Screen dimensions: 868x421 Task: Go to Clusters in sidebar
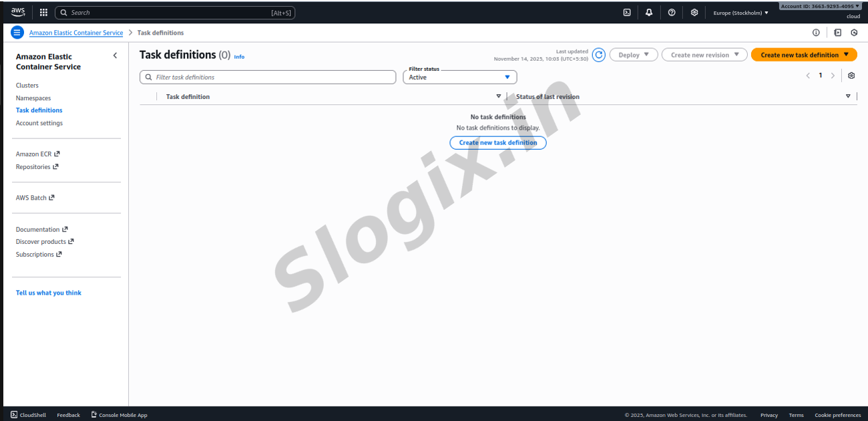click(x=27, y=86)
